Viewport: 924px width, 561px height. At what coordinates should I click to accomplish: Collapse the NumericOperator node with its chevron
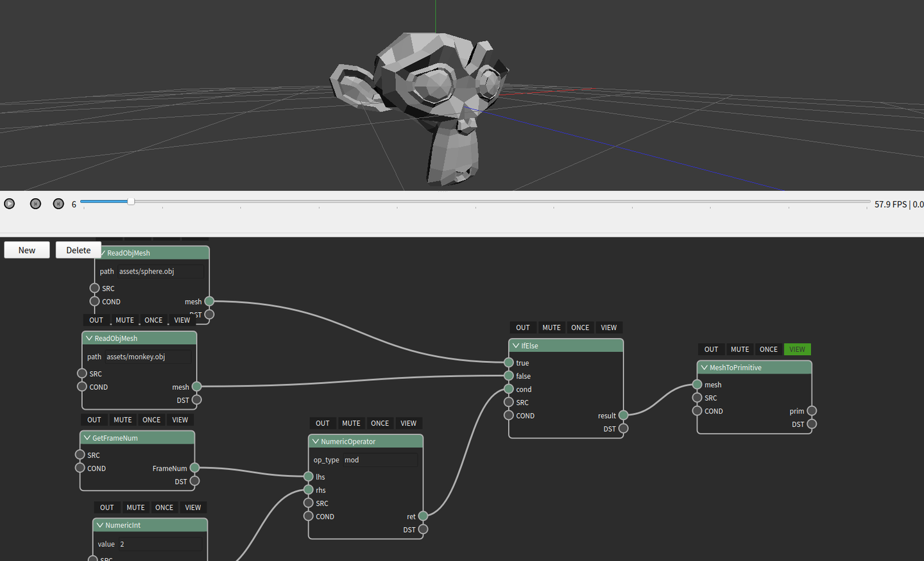tap(316, 441)
